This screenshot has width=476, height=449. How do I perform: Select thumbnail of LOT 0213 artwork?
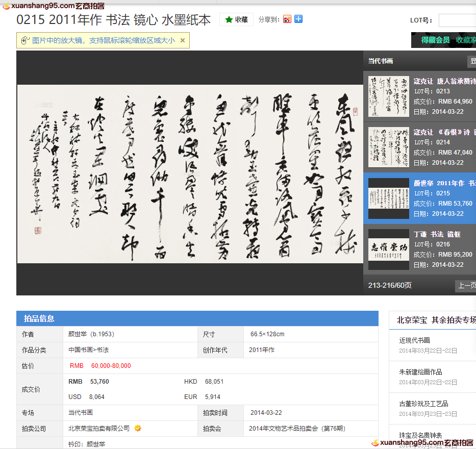pos(389,96)
